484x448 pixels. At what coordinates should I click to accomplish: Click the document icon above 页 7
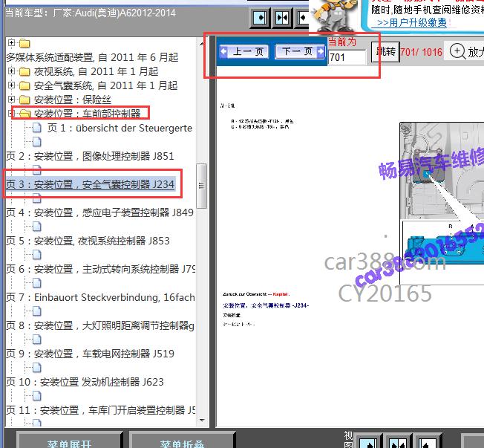point(37,283)
